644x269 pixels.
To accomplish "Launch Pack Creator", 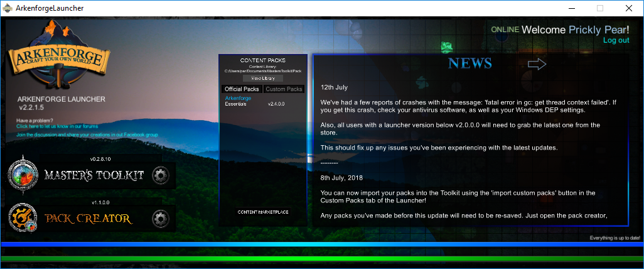I will 88,219.
